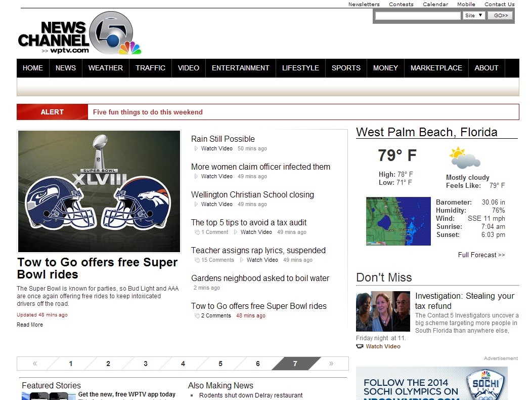Open the WEATHER menu item
The height and width of the screenshot is (400, 532).
pyautogui.click(x=106, y=68)
